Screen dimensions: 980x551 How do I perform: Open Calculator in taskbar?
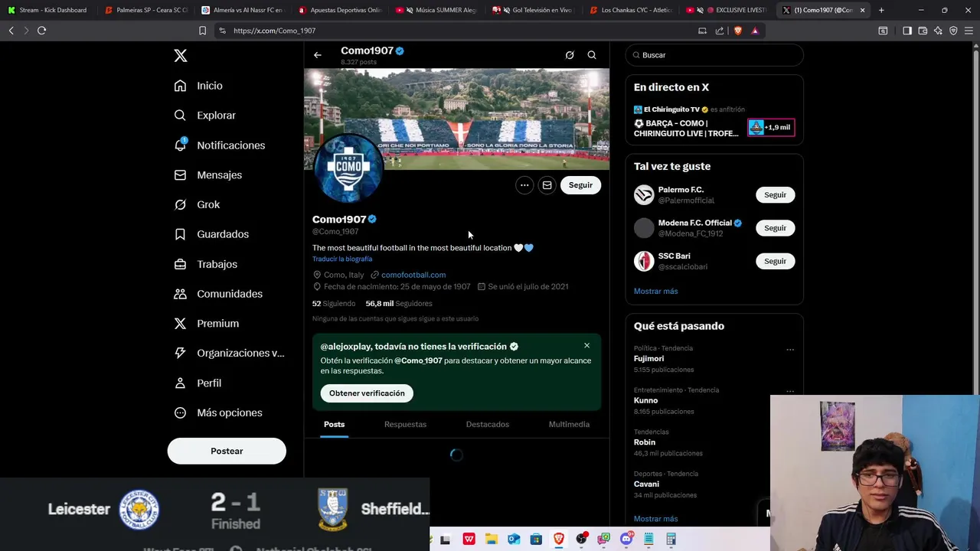click(x=671, y=540)
